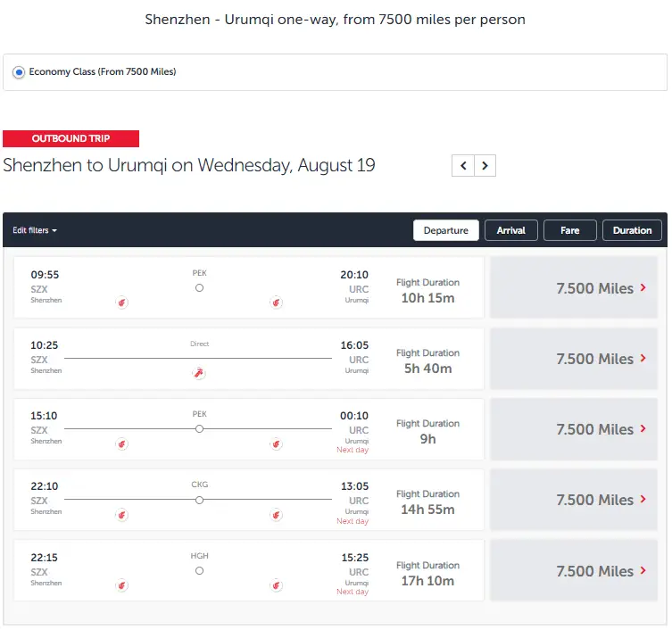Click the red chevron on the 22:10 fare
The width and height of the screenshot is (672, 630).
pyautogui.click(x=643, y=499)
